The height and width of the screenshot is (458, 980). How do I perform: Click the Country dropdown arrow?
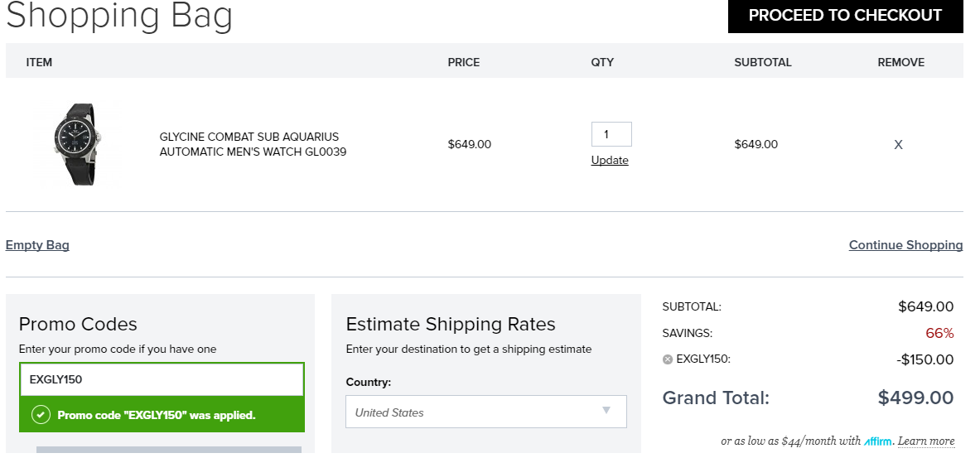pyautogui.click(x=606, y=411)
